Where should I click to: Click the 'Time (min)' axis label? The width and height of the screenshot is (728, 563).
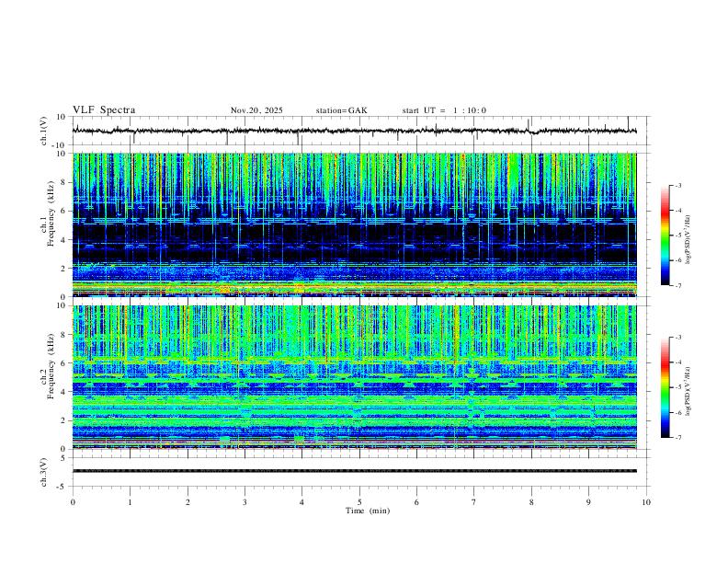point(368,511)
